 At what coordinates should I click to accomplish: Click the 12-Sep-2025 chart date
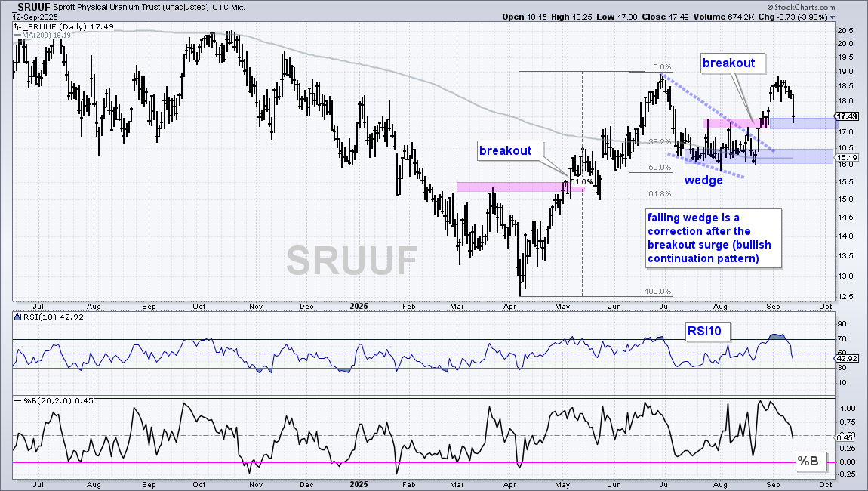coord(35,17)
